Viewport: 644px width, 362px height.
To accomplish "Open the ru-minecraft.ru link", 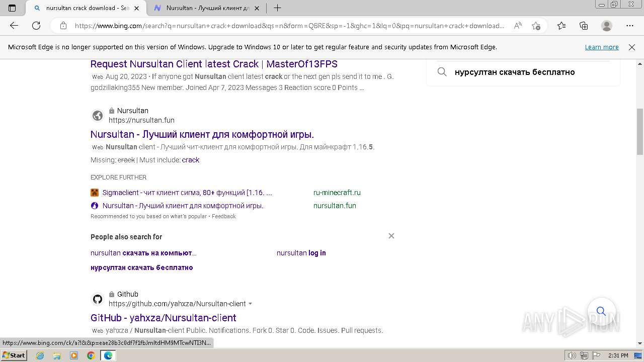I will coord(337,193).
